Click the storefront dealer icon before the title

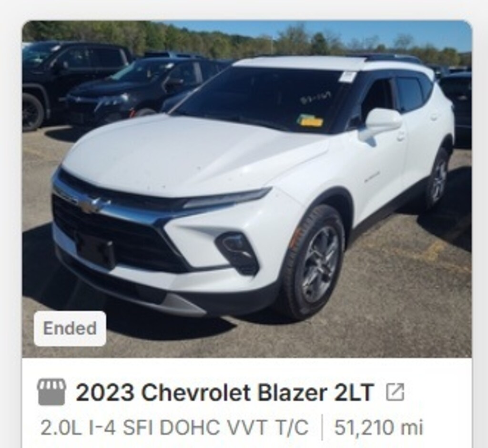point(51,392)
